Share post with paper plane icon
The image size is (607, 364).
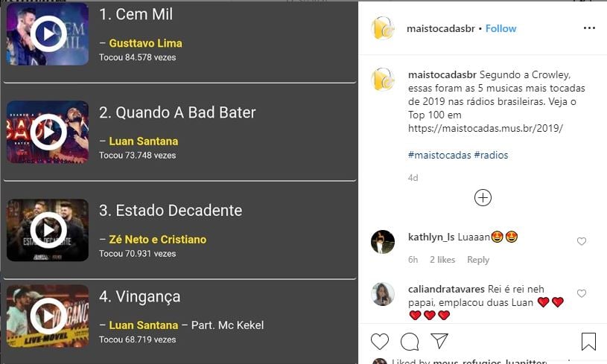439,342
